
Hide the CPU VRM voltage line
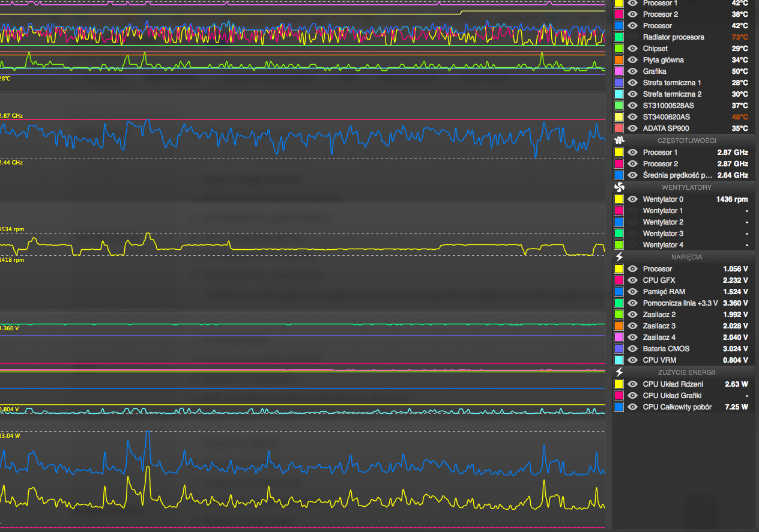[632, 360]
